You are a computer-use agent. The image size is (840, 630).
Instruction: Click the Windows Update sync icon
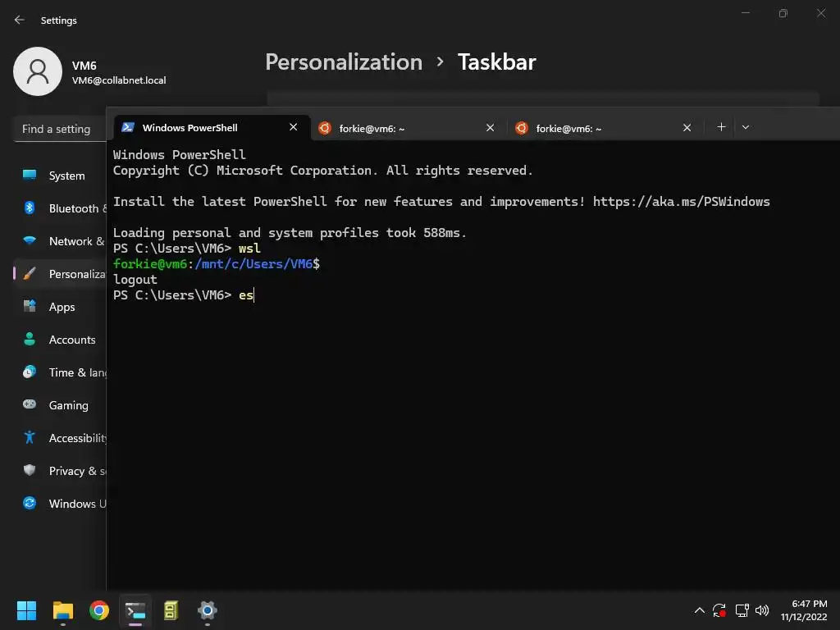pos(30,503)
